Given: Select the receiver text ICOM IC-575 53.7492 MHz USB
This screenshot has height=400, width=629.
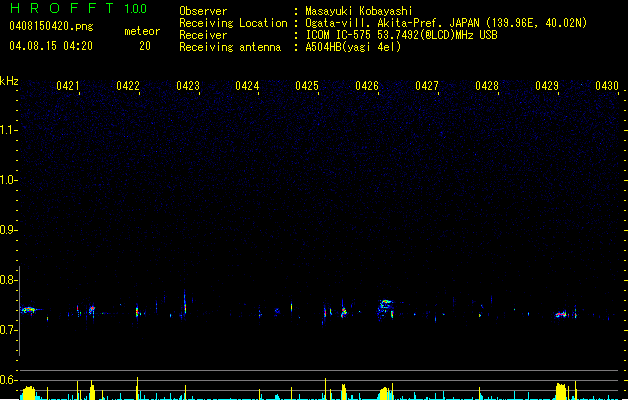Looking at the screenshot, I should point(401,35).
